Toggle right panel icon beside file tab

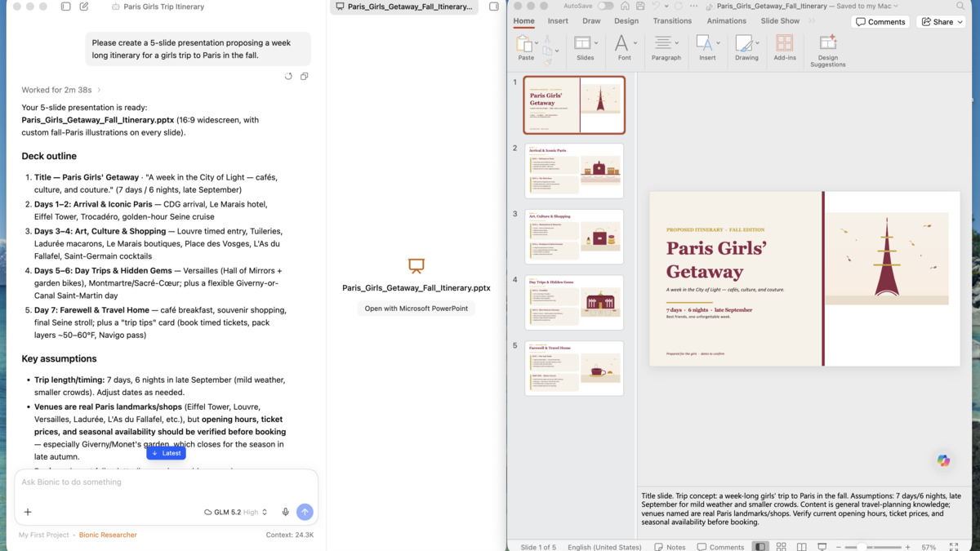click(x=494, y=7)
